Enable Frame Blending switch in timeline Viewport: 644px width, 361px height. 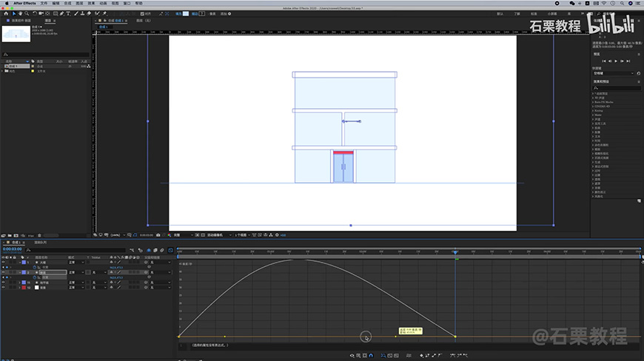[155, 250]
